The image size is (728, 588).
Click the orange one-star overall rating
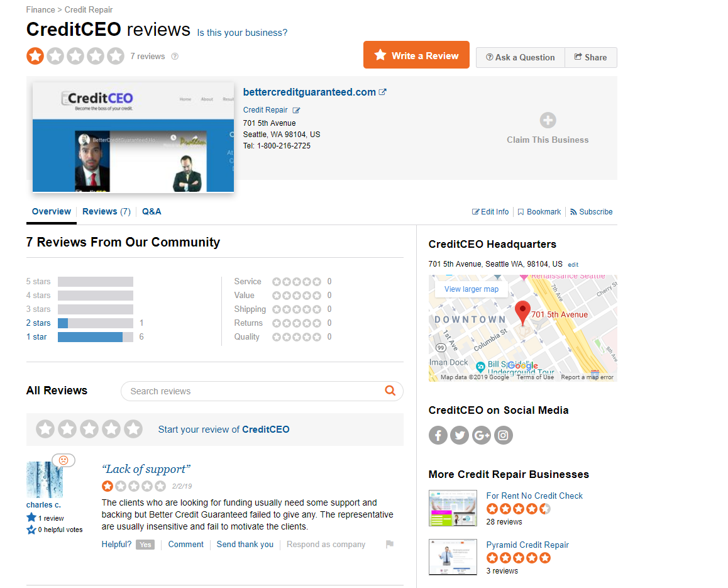pyautogui.click(x=35, y=56)
